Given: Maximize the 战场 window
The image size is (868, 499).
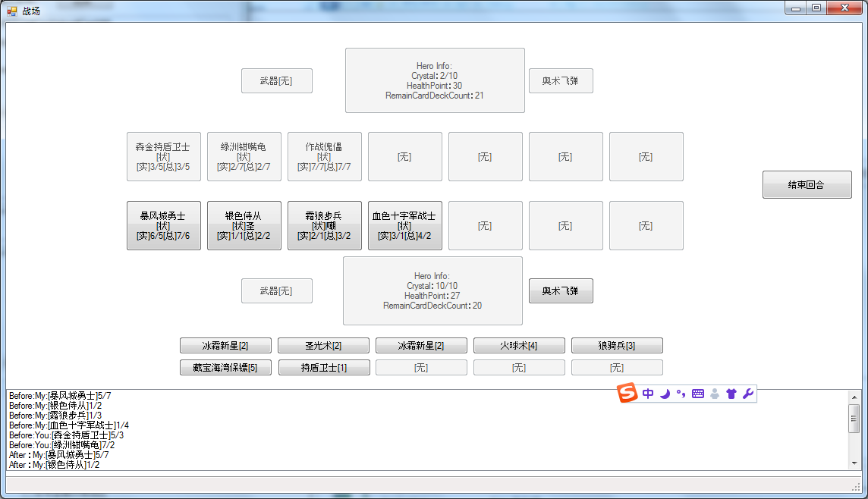Looking at the screenshot, I should (x=816, y=8).
